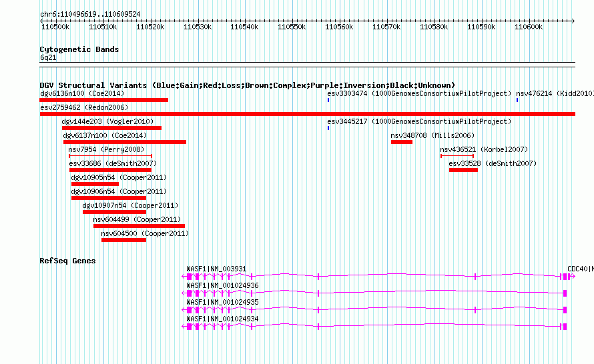Open esv3303474 (1000GenomesConsortiumPilotProject) label
594x364 pixels.
pos(419,93)
